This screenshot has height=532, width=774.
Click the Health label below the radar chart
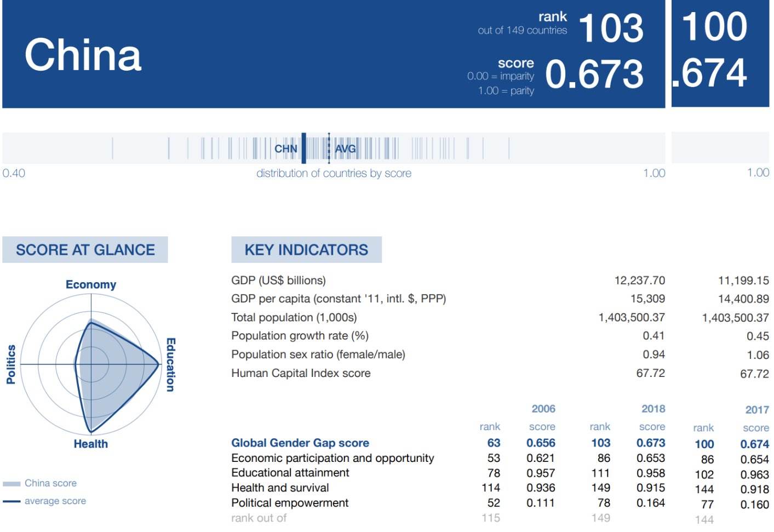click(x=91, y=444)
